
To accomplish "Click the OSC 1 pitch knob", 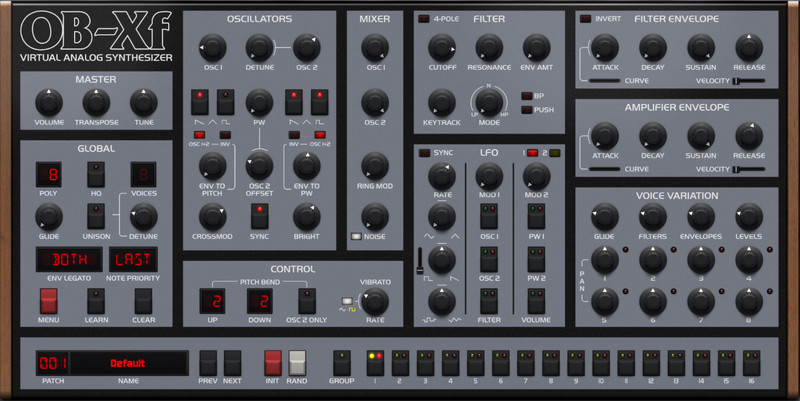I will pyautogui.click(x=213, y=48).
